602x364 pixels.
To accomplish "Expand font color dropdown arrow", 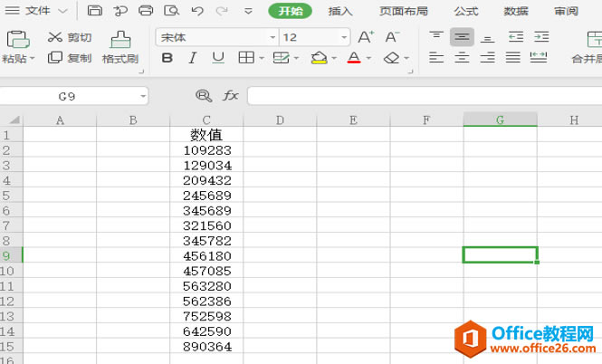I will click(369, 58).
